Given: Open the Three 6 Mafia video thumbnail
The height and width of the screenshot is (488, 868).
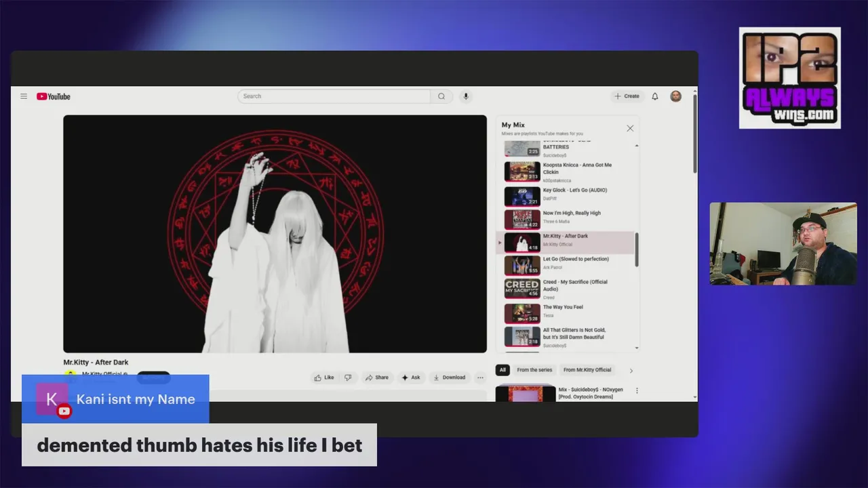Looking at the screenshot, I should [x=522, y=219].
